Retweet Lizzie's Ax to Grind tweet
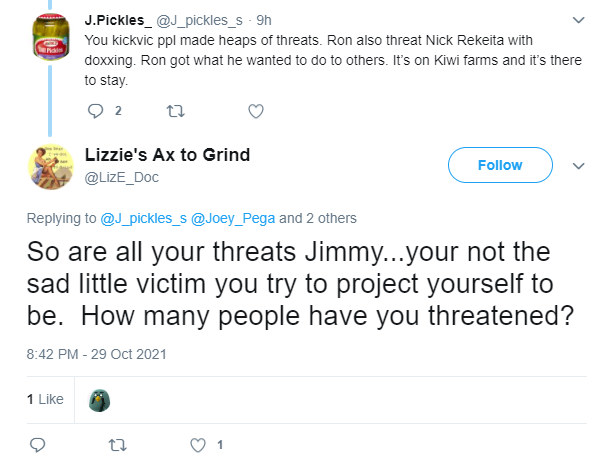 tap(117, 445)
